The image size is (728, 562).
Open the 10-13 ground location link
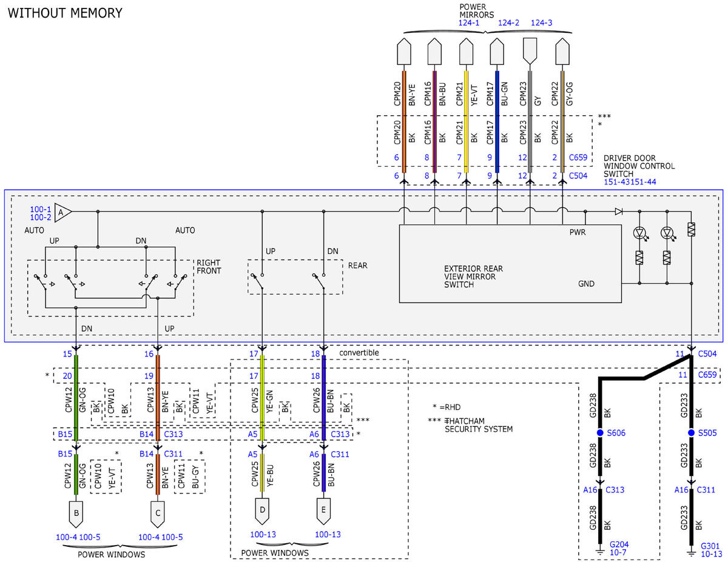point(712,554)
